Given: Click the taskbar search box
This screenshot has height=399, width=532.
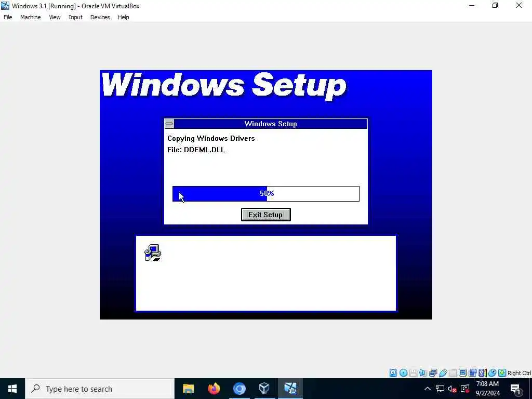Looking at the screenshot, I should (x=100, y=389).
